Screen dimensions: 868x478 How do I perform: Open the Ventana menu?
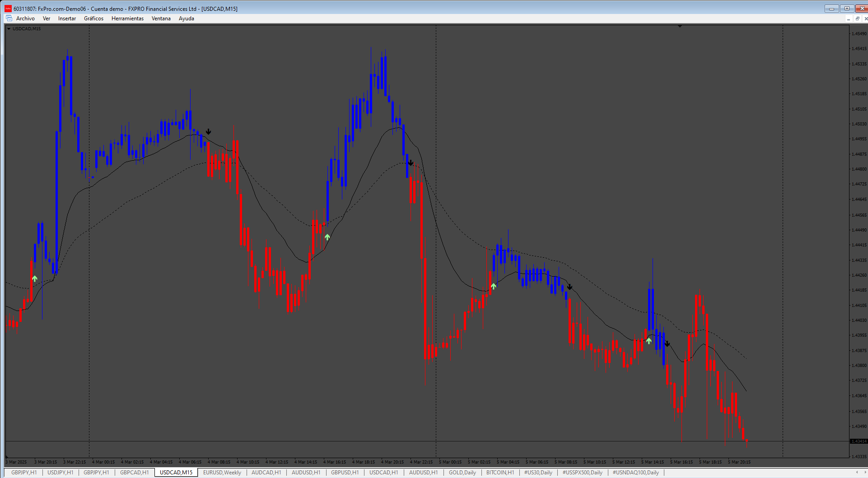point(161,19)
